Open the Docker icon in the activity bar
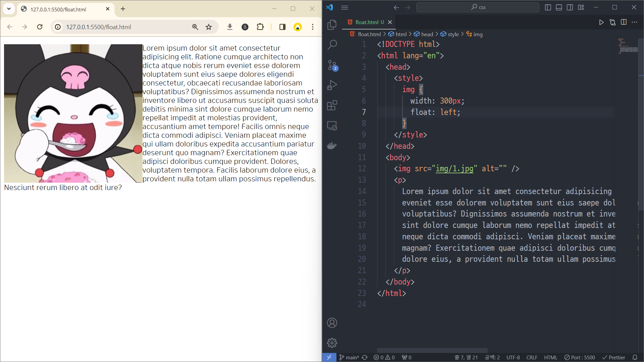Screen dimensions: 644x362 point(332,146)
